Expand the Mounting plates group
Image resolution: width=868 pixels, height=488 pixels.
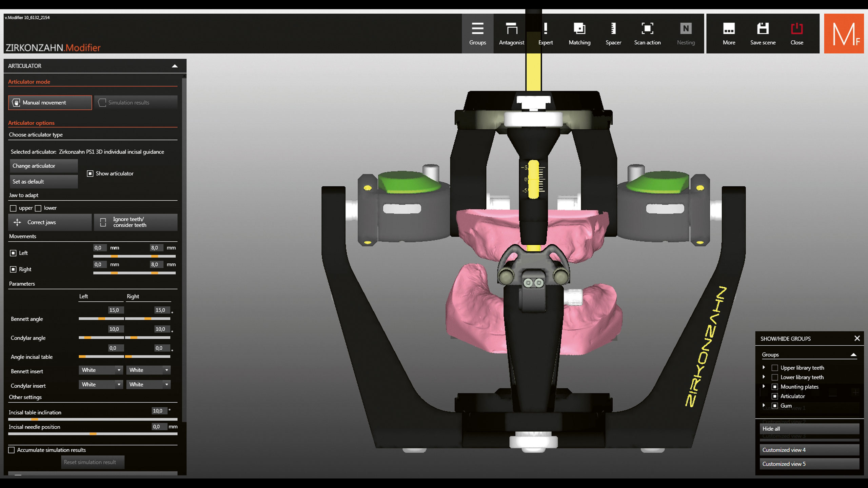pos(764,386)
